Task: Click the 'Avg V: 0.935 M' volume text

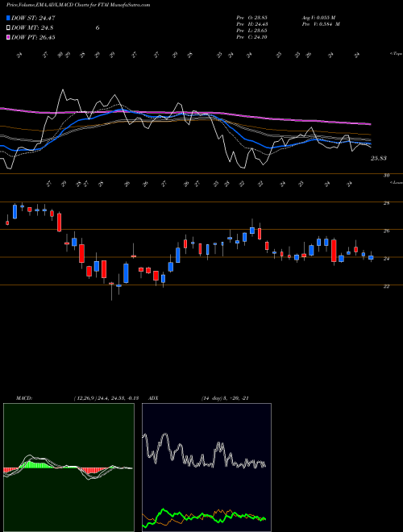Action: point(318,17)
